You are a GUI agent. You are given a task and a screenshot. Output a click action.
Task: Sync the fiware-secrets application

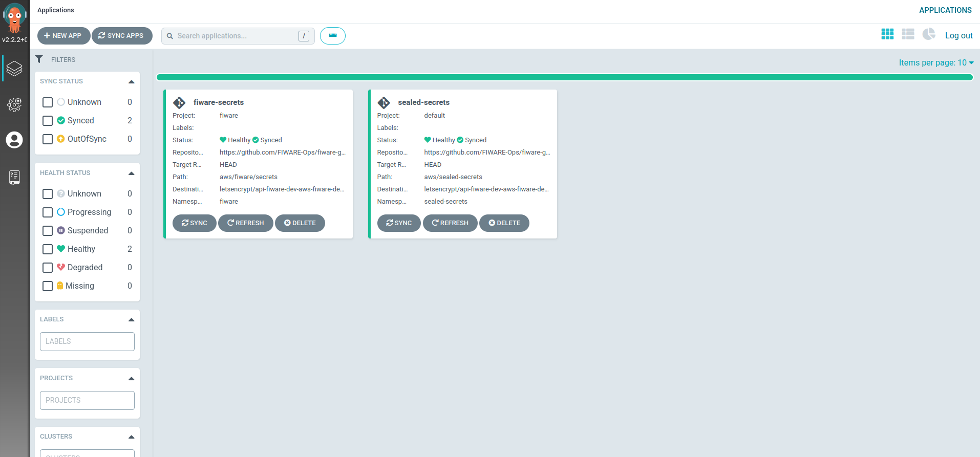coord(195,223)
